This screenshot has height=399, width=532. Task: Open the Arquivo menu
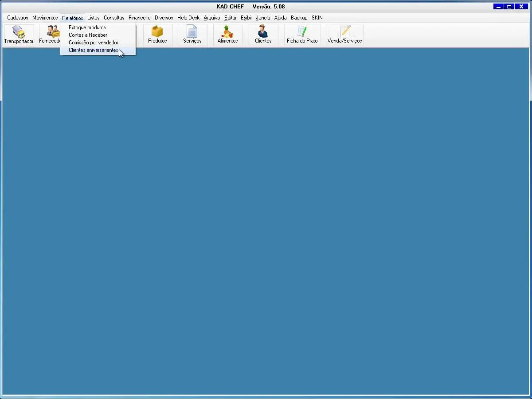tap(212, 18)
